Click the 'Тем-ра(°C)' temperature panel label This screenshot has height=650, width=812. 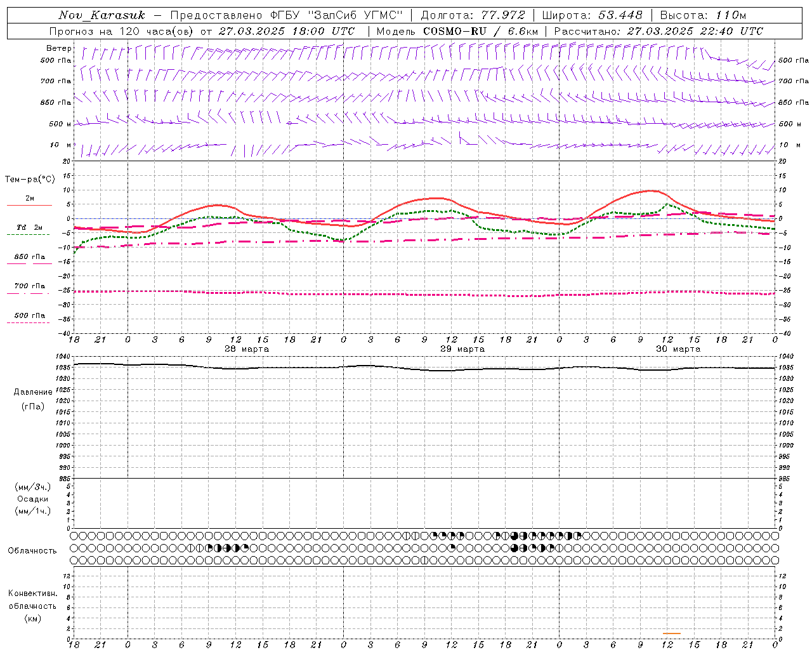click(30, 180)
